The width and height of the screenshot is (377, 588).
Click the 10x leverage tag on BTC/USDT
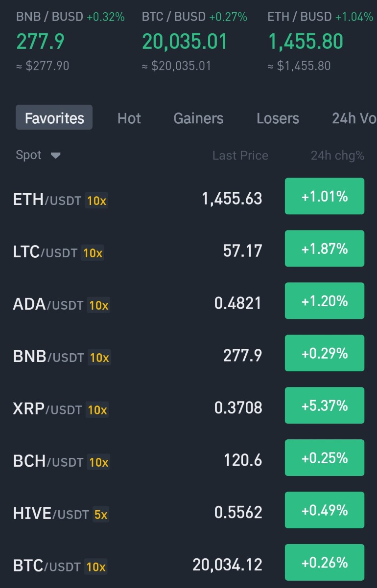pyautogui.click(x=96, y=566)
